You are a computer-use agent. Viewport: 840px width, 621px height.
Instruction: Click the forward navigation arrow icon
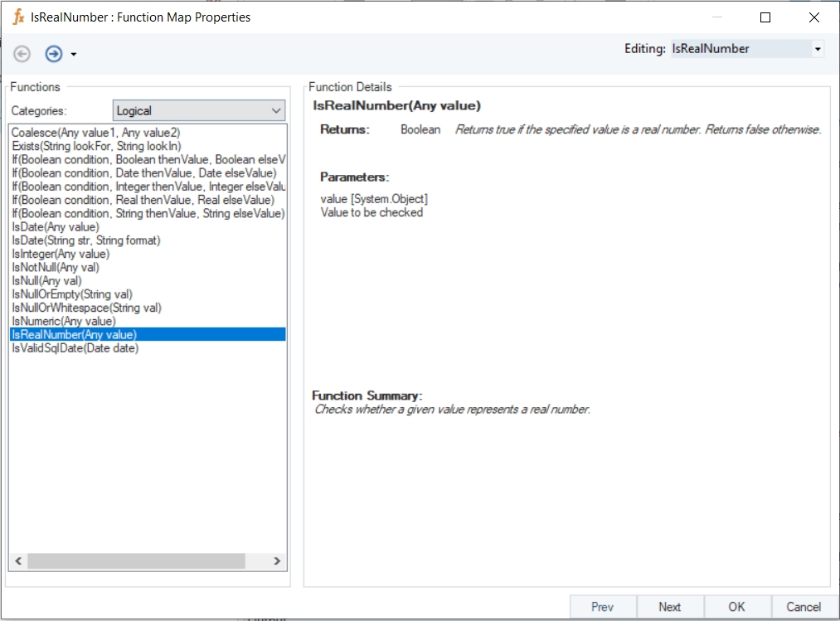(54, 54)
